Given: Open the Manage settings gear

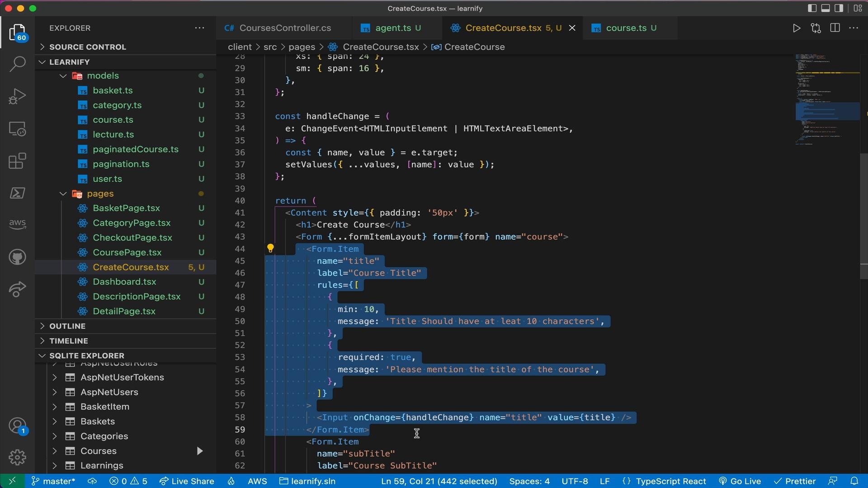Looking at the screenshot, I should pyautogui.click(x=17, y=457).
